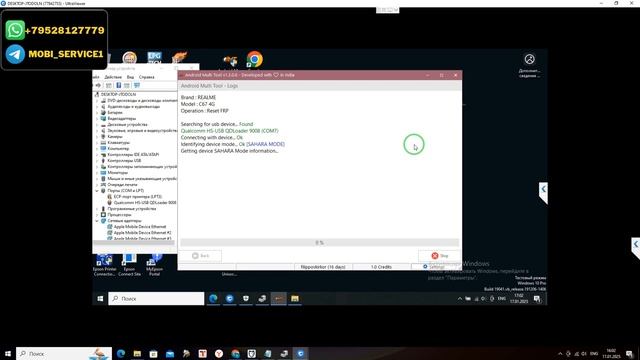Click the round orange desktop icon
The height and width of the screenshot is (360, 640).
(129, 58)
